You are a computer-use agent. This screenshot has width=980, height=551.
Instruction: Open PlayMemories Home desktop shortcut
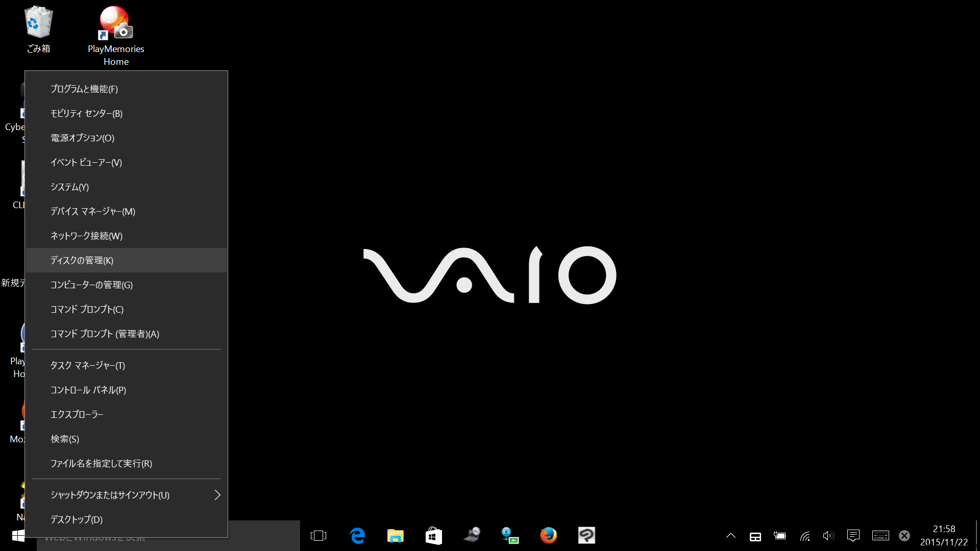tap(116, 36)
